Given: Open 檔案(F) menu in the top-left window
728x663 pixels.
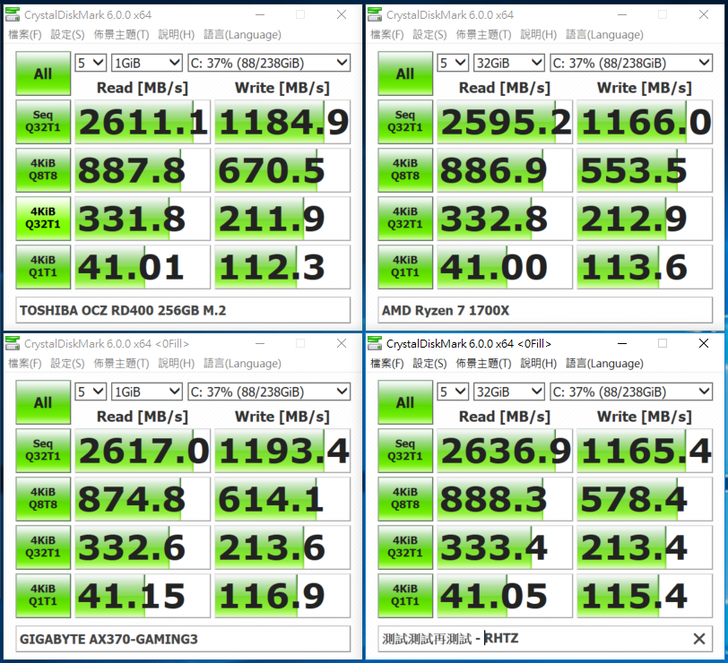Looking at the screenshot, I should [x=25, y=34].
